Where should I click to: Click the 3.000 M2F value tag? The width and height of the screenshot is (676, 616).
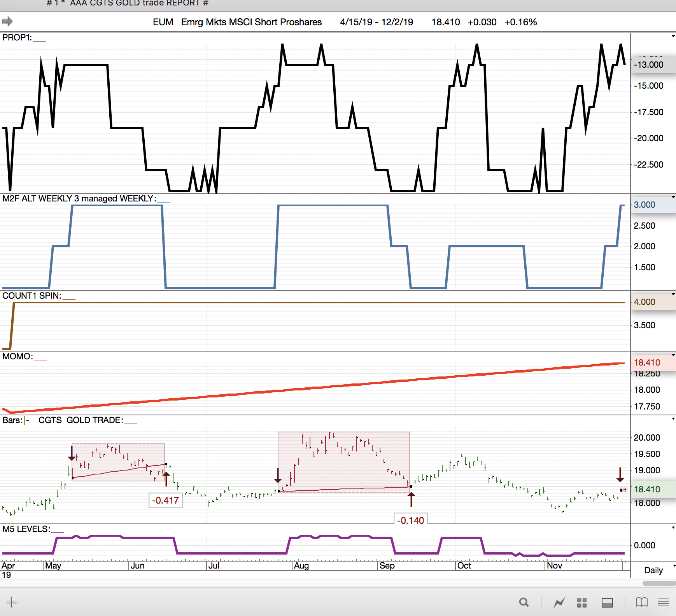point(653,205)
